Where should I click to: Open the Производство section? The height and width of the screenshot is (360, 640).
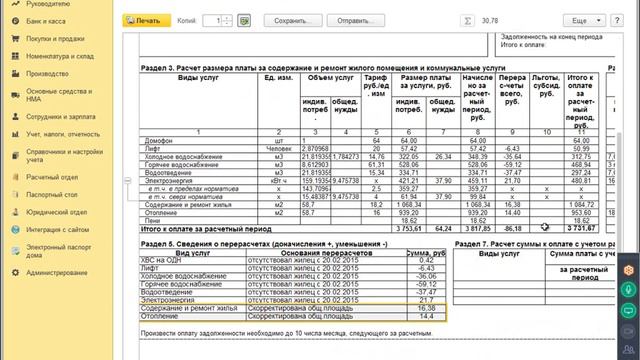pyautogui.click(x=47, y=74)
